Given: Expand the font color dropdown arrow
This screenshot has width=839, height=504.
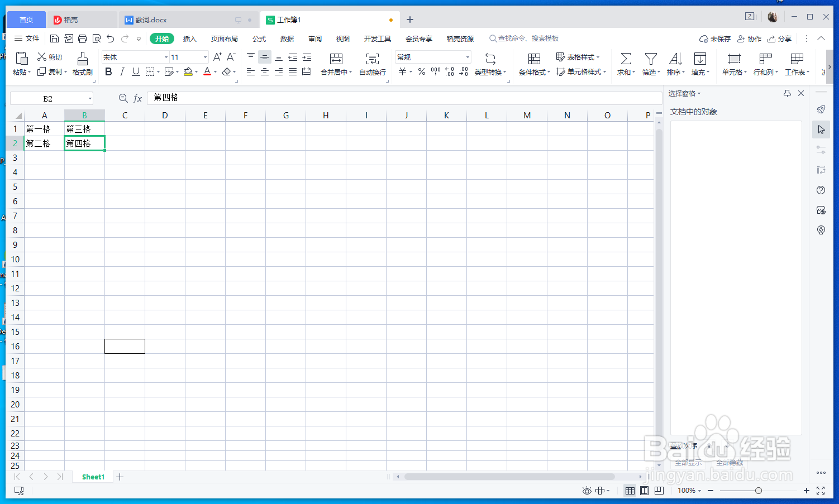Looking at the screenshot, I should [x=215, y=72].
